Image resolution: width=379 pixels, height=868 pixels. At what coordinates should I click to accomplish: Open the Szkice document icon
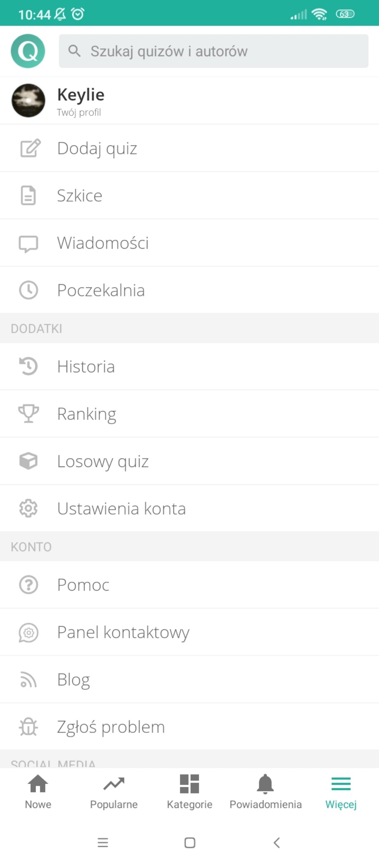click(28, 195)
